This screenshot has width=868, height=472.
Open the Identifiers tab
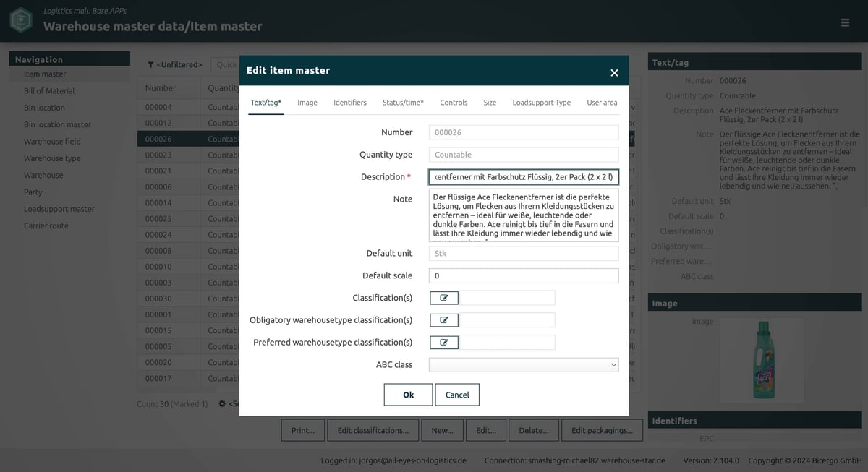click(350, 103)
